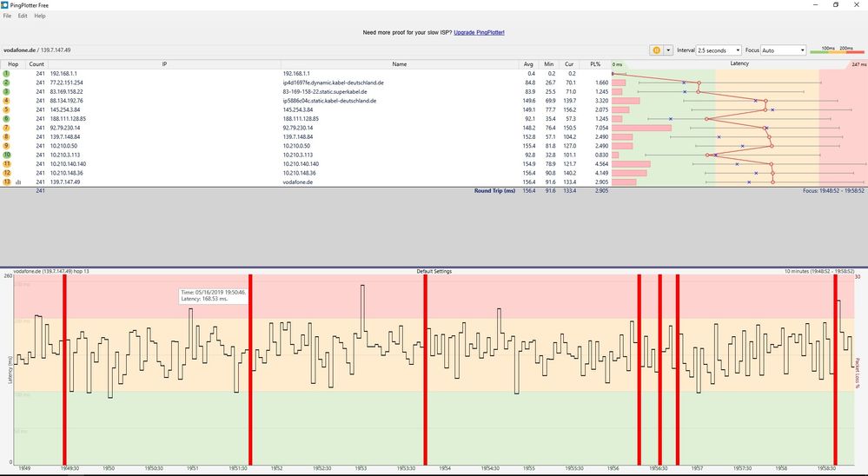Open the Focus Auto dropdown
This screenshot has width=868, height=476.
[x=784, y=50]
